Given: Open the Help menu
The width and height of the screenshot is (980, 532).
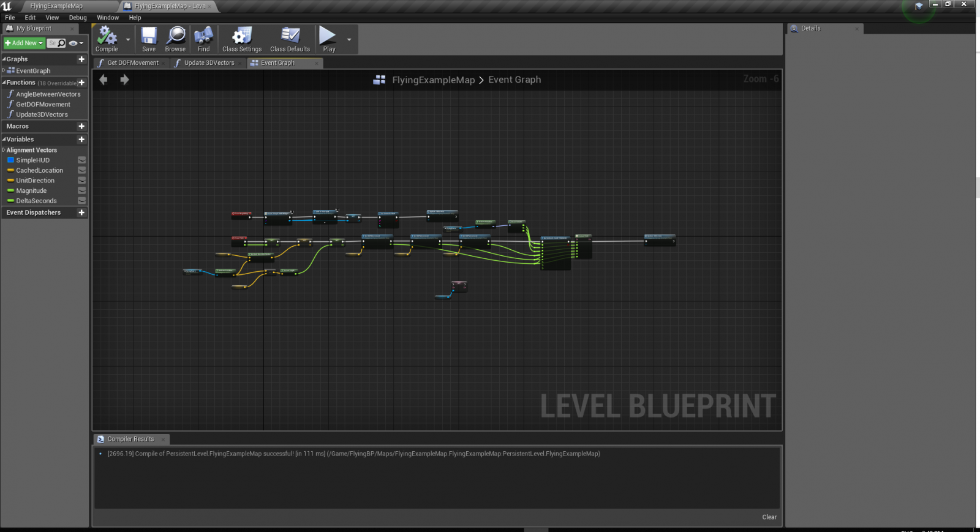Looking at the screenshot, I should 135,18.
